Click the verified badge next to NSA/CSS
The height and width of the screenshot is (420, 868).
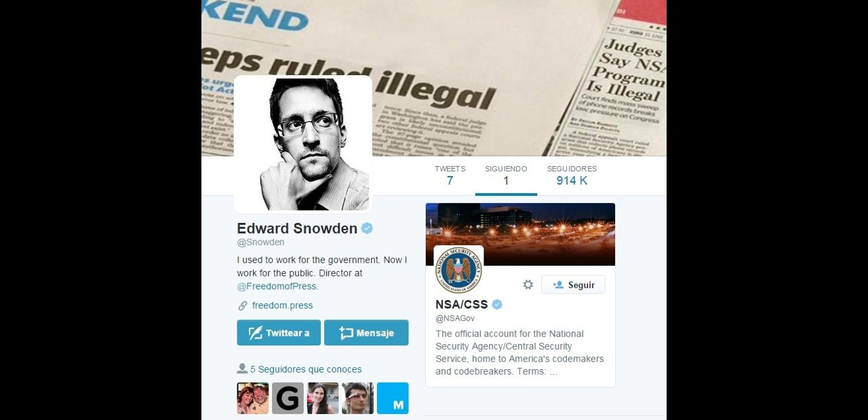(497, 305)
